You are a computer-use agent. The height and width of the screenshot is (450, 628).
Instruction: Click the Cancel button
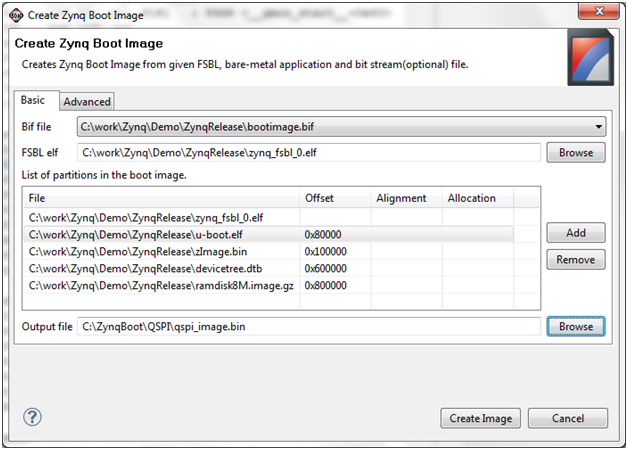coord(568,418)
